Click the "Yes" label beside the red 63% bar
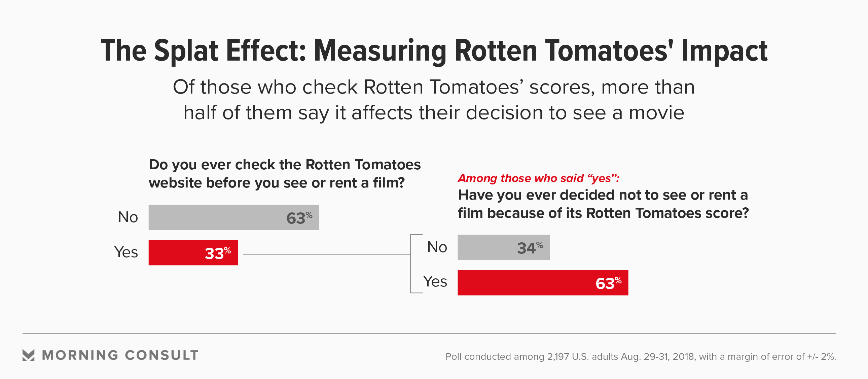This screenshot has height=379, width=868. [435, 281]
